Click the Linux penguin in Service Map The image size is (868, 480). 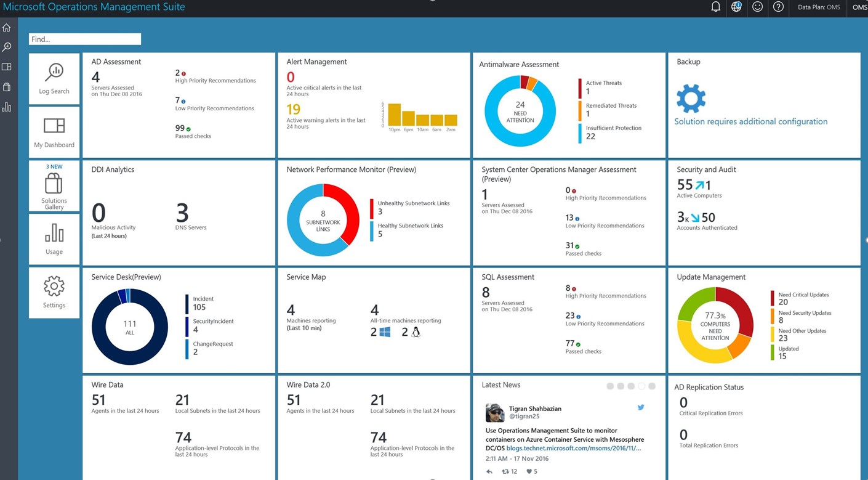click(x=416, y=332)
